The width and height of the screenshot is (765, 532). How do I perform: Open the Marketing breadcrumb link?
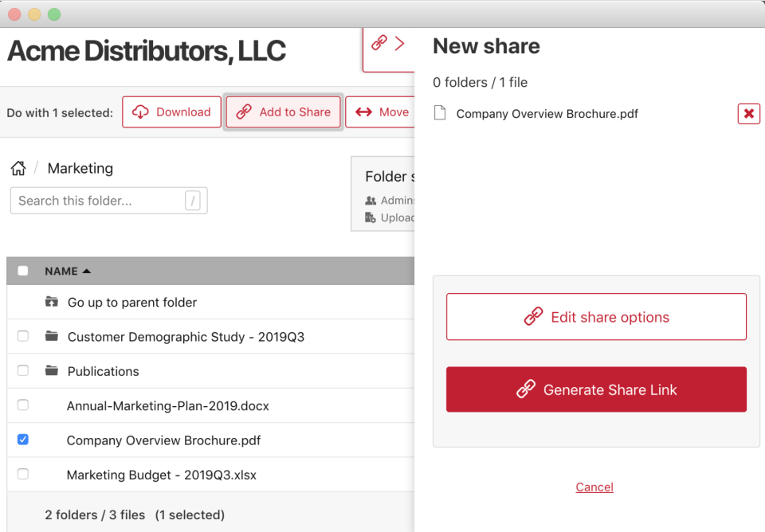80,168
